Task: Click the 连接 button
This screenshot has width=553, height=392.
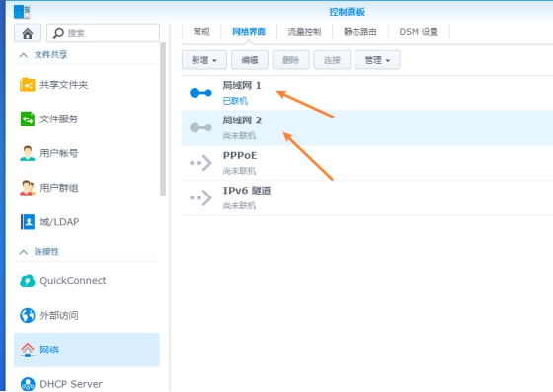Action: click(332, 60)
